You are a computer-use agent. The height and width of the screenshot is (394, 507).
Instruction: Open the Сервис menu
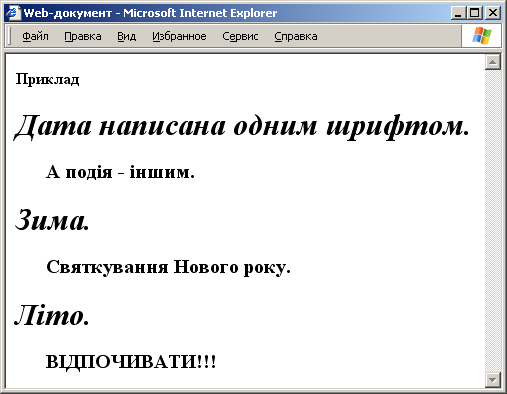(x=240, y=36)
